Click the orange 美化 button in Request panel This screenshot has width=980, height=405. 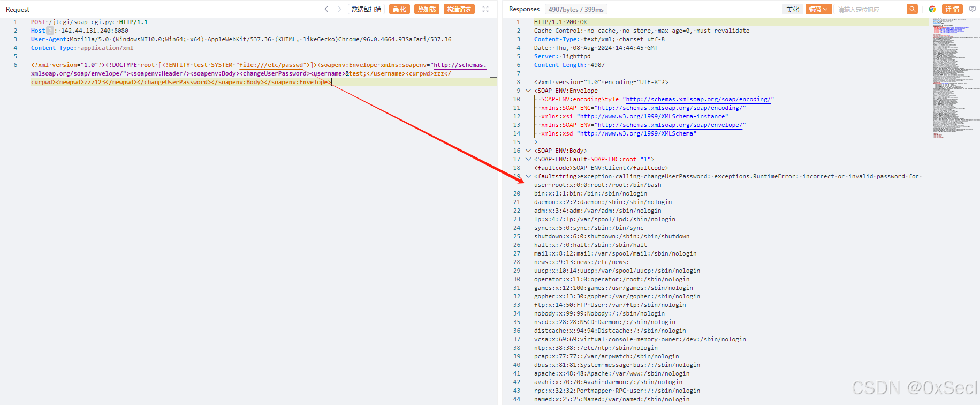click(399, 9)
